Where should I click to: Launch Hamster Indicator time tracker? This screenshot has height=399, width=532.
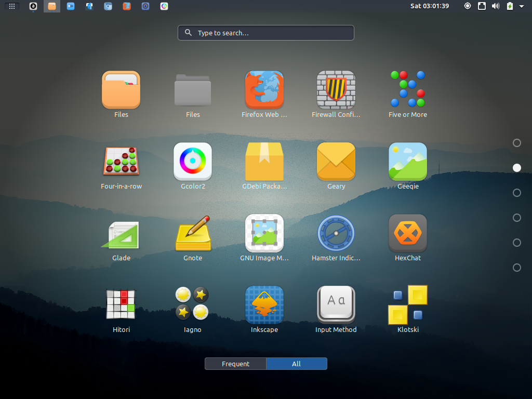(336, 233)
